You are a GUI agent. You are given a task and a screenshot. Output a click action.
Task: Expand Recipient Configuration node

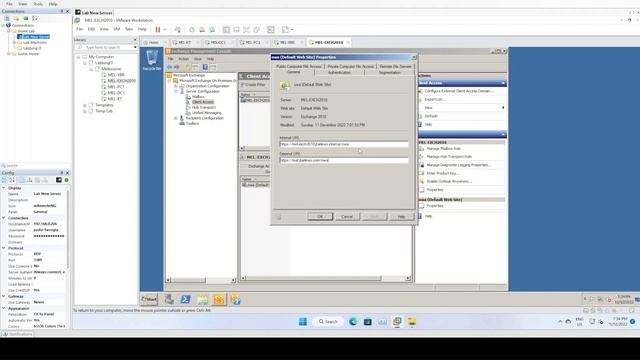coord(176,118)
